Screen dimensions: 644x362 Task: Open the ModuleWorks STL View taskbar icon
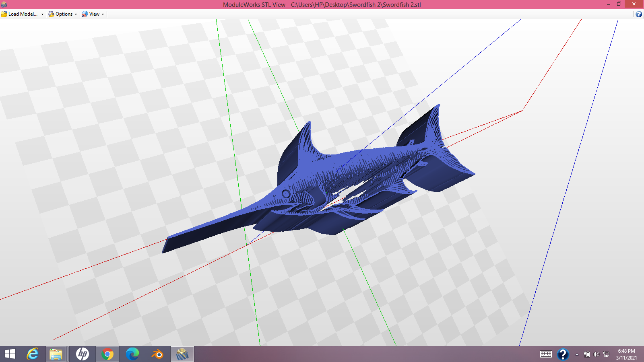[x=182, y=354]
